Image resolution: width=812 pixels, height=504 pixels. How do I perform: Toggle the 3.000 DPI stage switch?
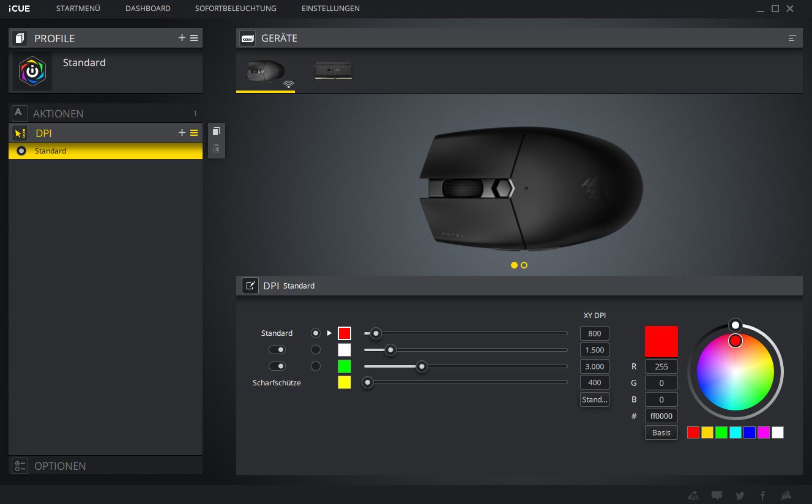point(277,366)
